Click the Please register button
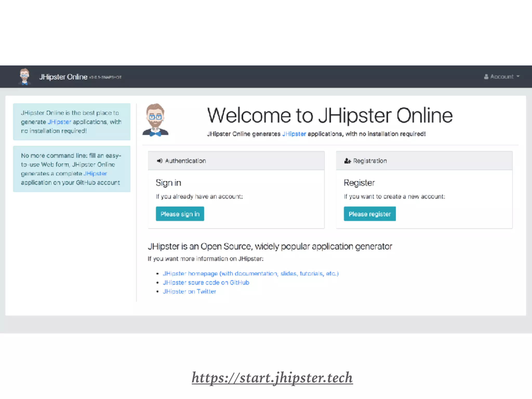532x399 pixels. click(x=370, y=214)
